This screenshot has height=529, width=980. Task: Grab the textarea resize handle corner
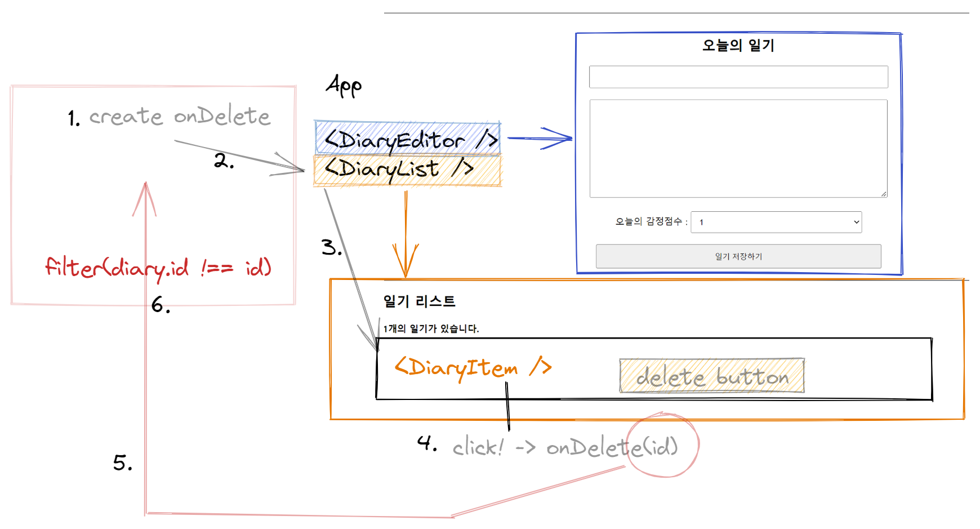tap(884, 194)
